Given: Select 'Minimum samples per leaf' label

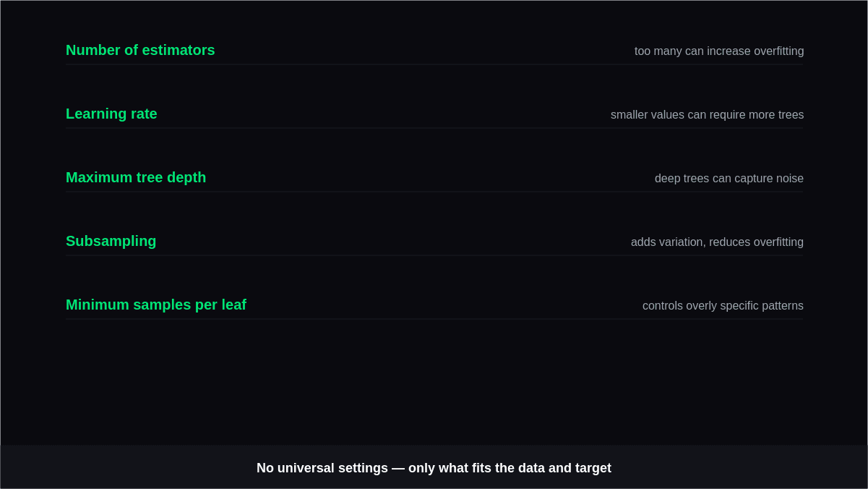Looking at the screenshot, I should pos(156,305).
